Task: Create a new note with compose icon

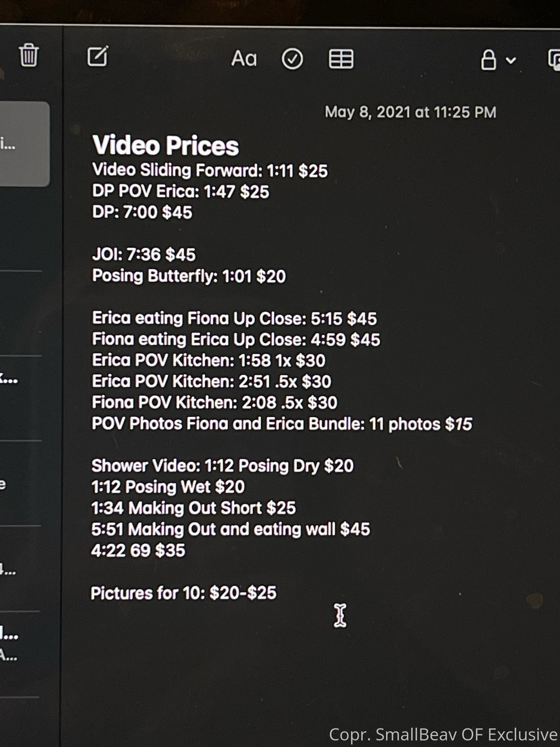Action: tap(98, 57)
